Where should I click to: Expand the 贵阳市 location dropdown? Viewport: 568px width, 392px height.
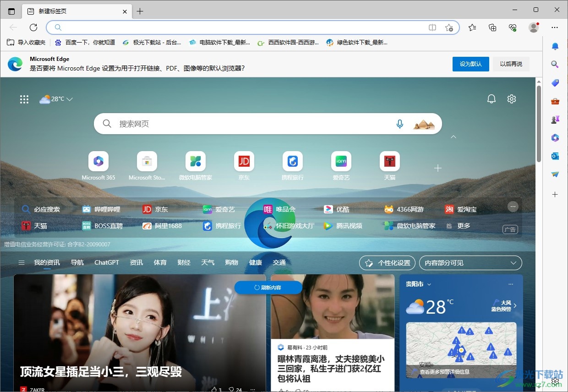[x=418, y=284]
